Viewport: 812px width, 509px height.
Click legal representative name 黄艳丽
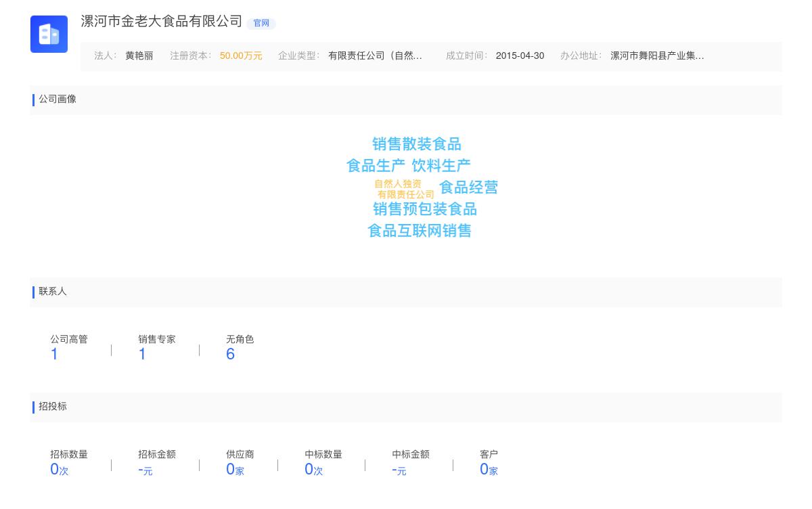coord(139,56)
